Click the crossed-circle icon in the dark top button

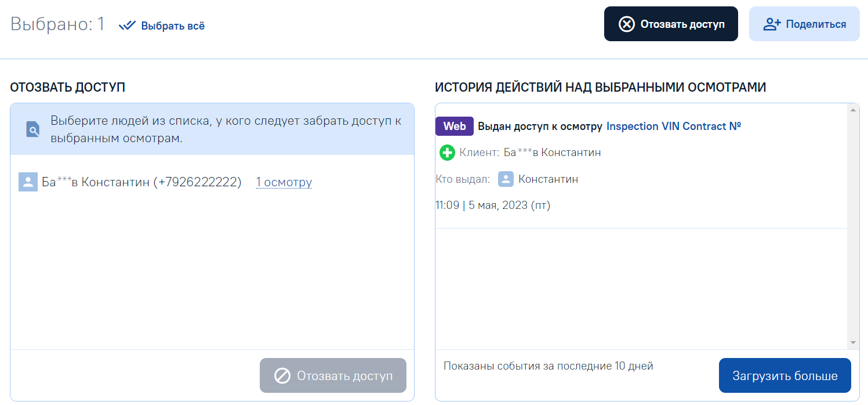click(626, 24)
